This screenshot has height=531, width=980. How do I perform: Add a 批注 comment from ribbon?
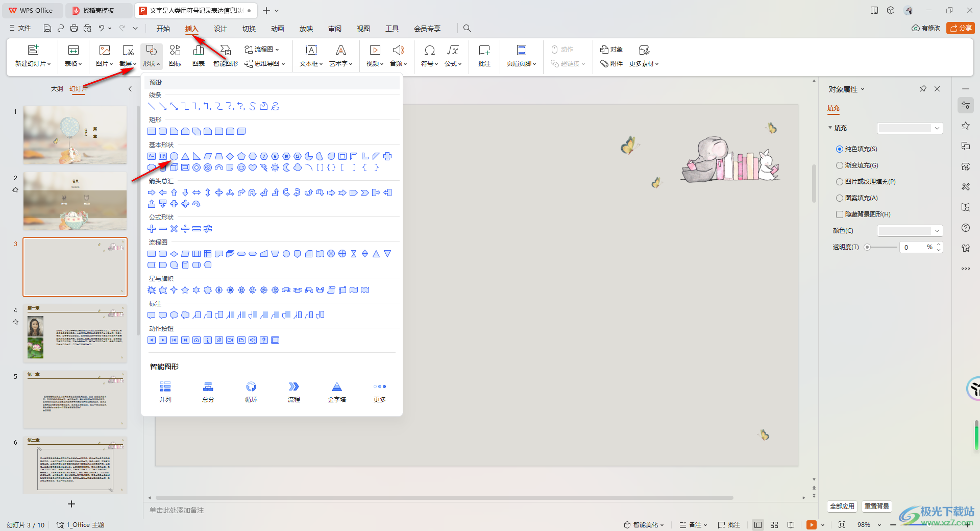pyautogui.click(x=484, y=56)
